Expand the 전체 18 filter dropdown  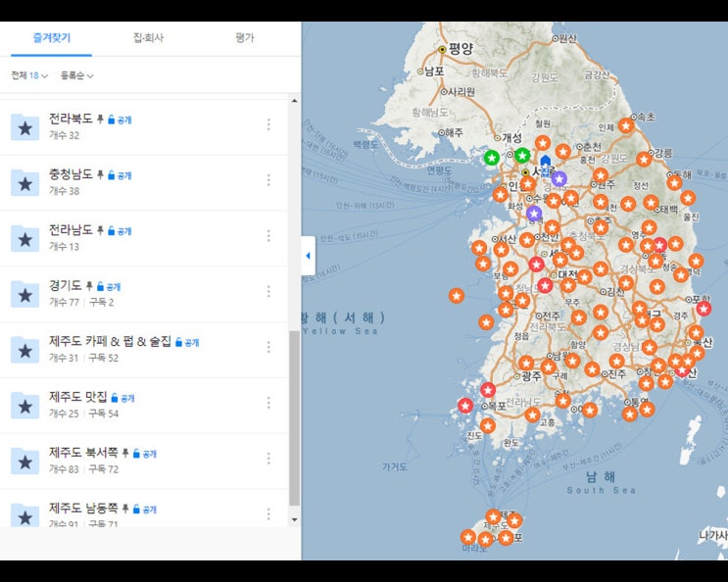pyautogui.click(x=29, y=75)
